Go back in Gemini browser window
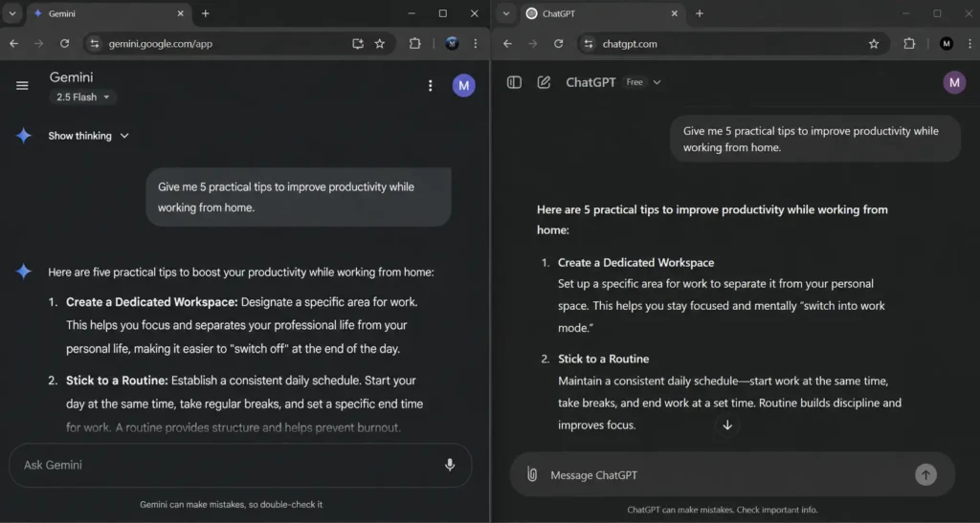 coord(13,44)
